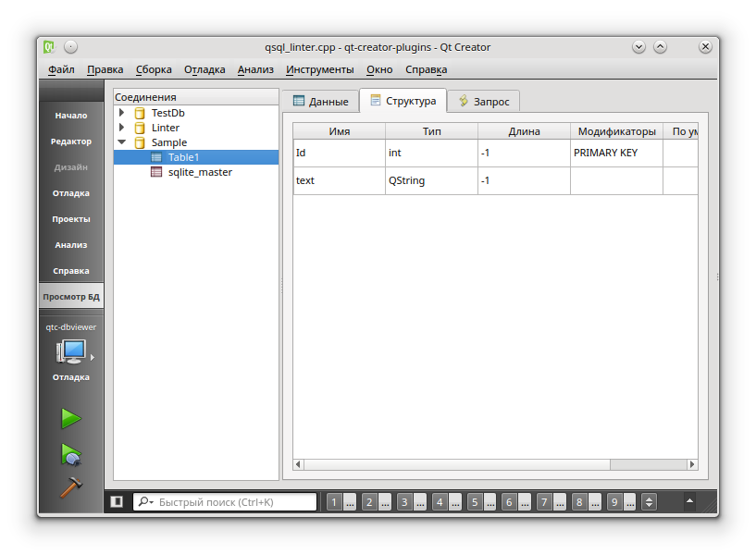The image size is (756, 554).
Task: Click the Имя column header
Action: tap(340, 131)
